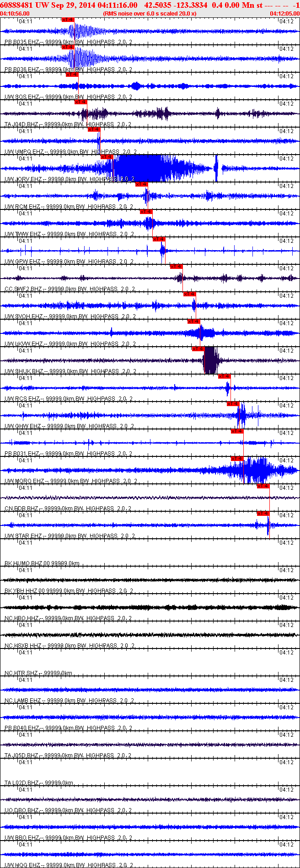Click the UW TWW EHZ station label
Viewport: 300px width, 868px height.
coord(70,234)
